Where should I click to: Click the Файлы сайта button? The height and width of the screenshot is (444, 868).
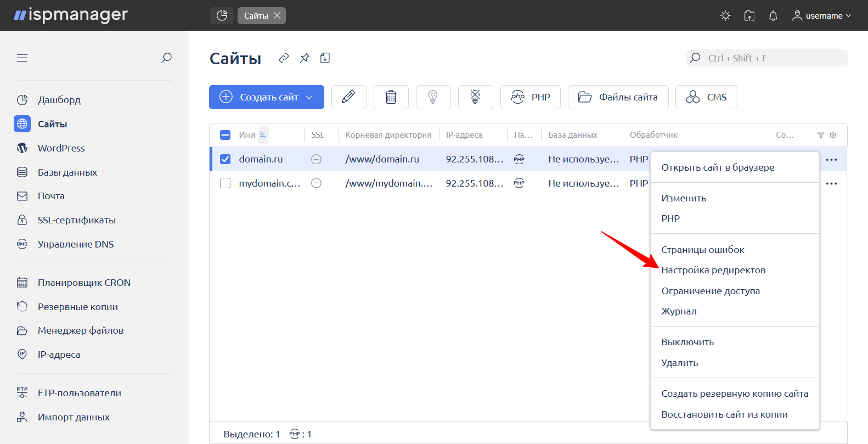click(618, 97)
